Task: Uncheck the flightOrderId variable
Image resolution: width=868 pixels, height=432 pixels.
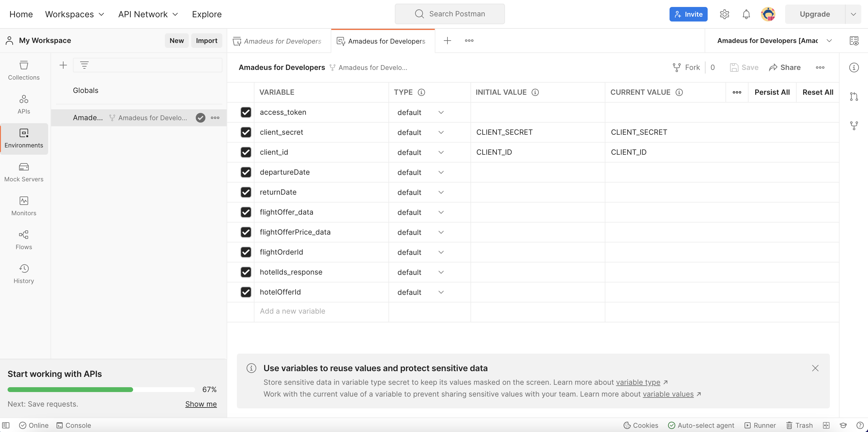Action: point(246,252)
